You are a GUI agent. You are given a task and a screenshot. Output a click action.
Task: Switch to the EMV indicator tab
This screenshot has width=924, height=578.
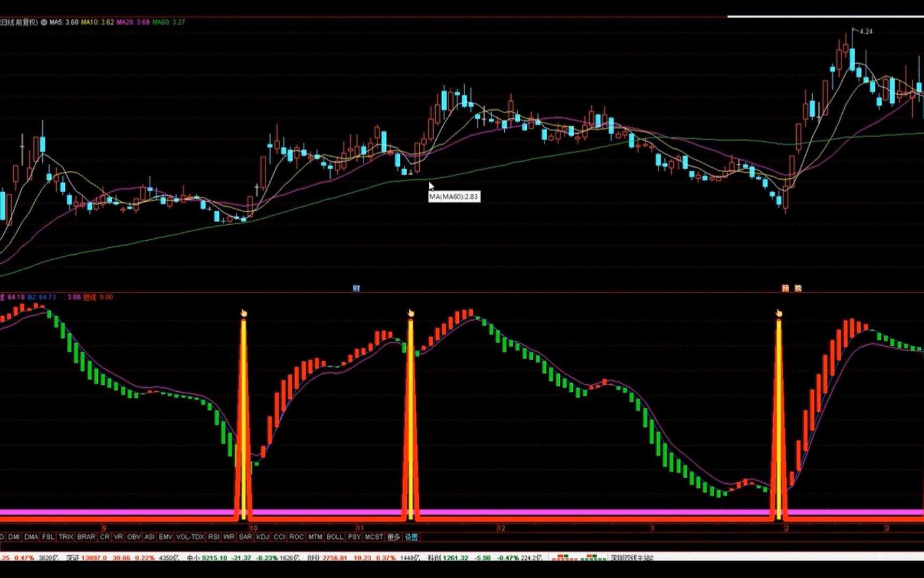pyautogui.click(x=166, y=537)
